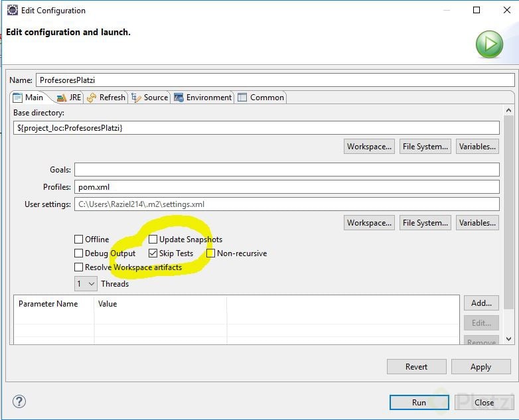This screenshot has height=420, width=519.
Task: Check Update Snapshots option
Action: coord(153,239)
